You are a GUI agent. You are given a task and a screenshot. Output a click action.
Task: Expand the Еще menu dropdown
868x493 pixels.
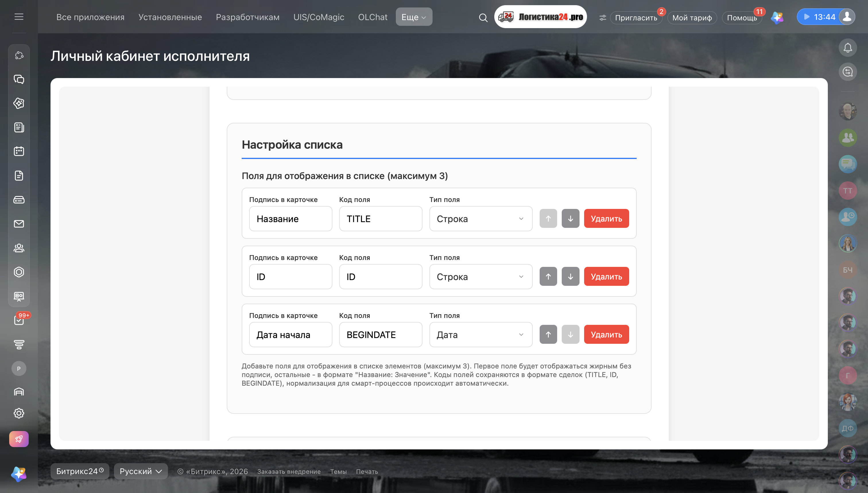pos(414,17)
